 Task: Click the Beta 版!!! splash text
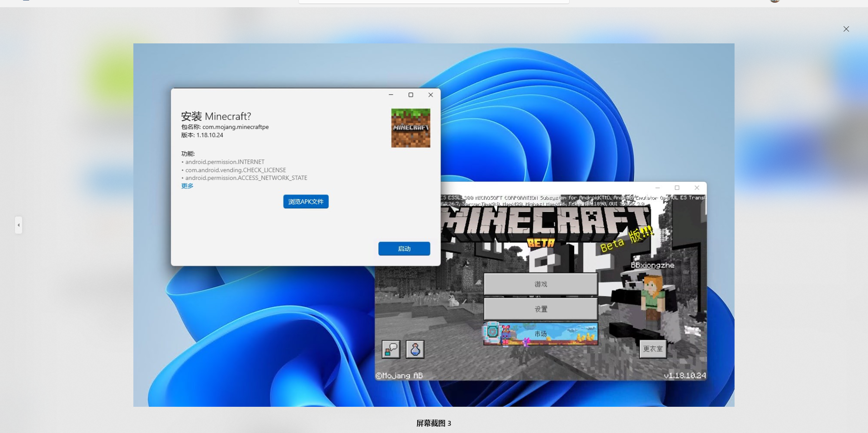(x=627, y=240)
